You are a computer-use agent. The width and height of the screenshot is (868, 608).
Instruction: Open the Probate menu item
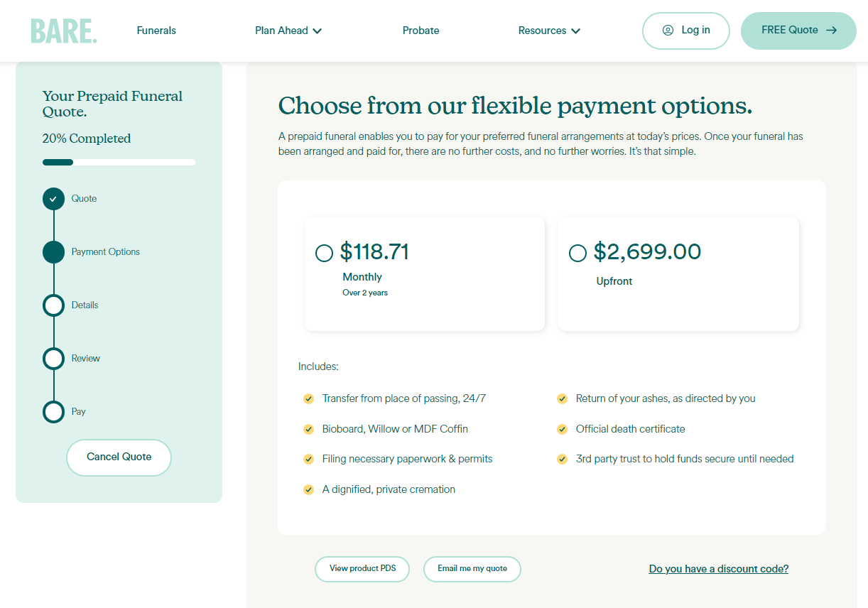click(421, 31)
